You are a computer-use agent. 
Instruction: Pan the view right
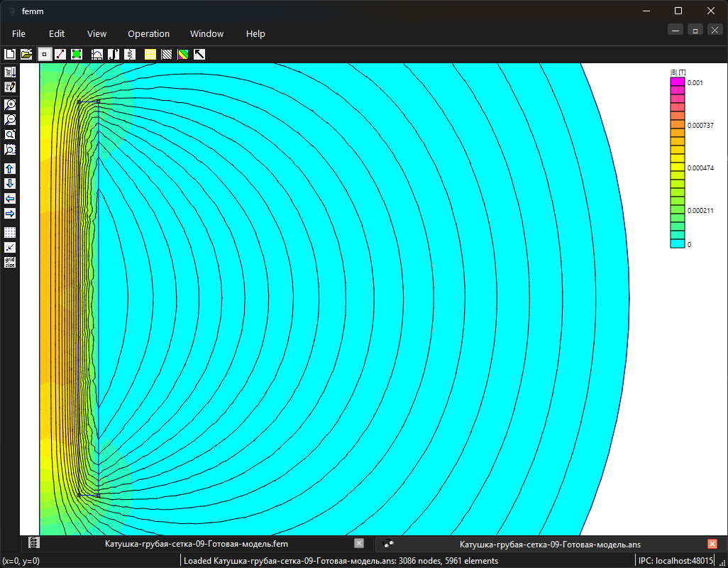click(x=10, y=214)
